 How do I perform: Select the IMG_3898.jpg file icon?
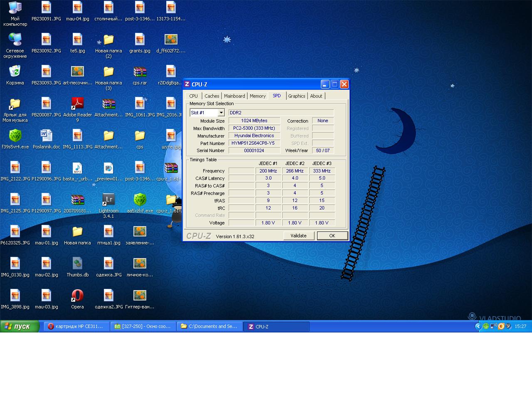[x=15, y=296]
